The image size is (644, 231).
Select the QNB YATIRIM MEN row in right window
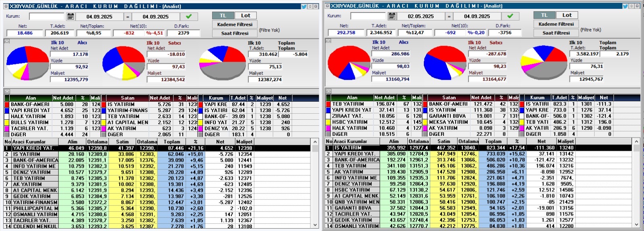pyautogui.click(x=479, y=202)
